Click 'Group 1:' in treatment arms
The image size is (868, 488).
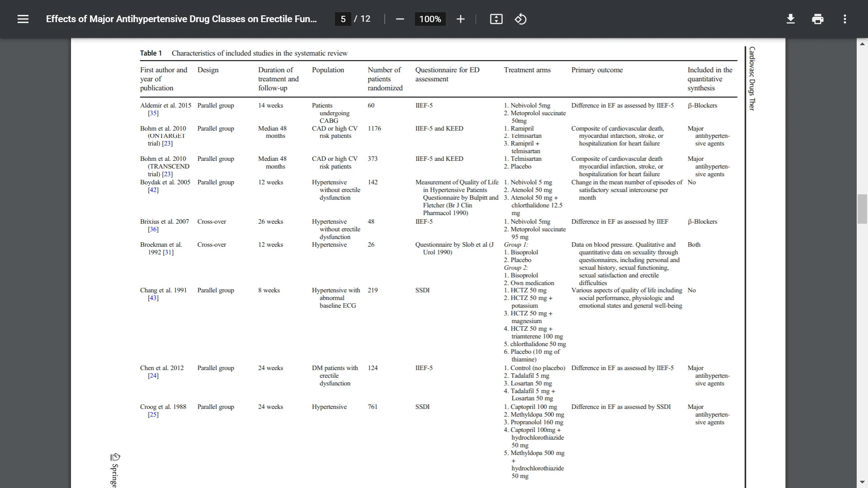coord(515,245)
